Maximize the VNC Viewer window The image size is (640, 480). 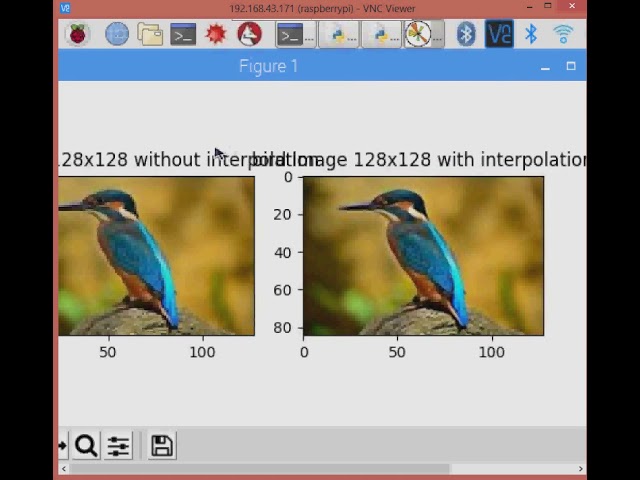548,6
